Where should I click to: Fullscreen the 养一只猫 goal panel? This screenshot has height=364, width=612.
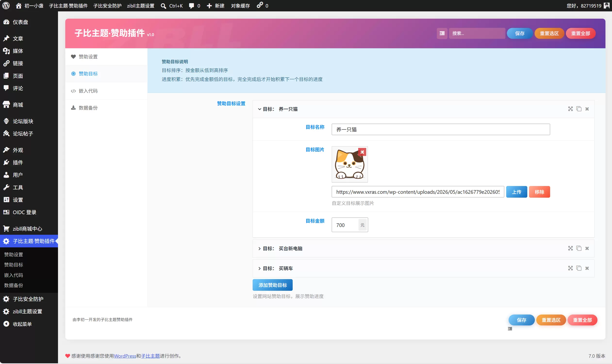coord(570,109)
